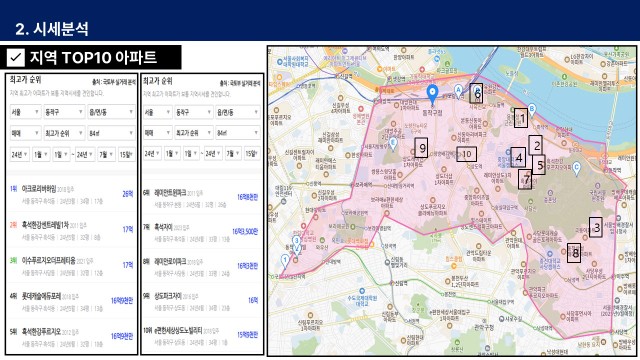Open 2위 흑석한강센트레빌1차 listing
Image resolution: width=640 pixels, height=360 pixels.
tap(71, 230)
